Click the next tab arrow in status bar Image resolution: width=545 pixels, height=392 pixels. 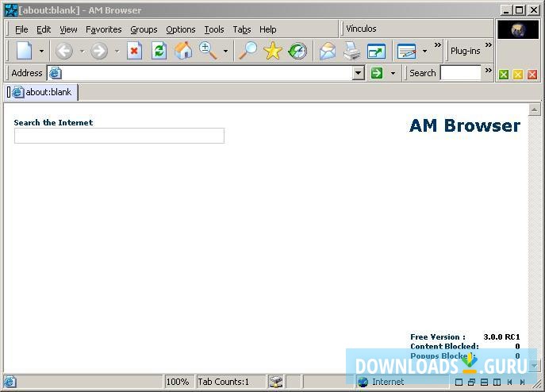[522, 382]
